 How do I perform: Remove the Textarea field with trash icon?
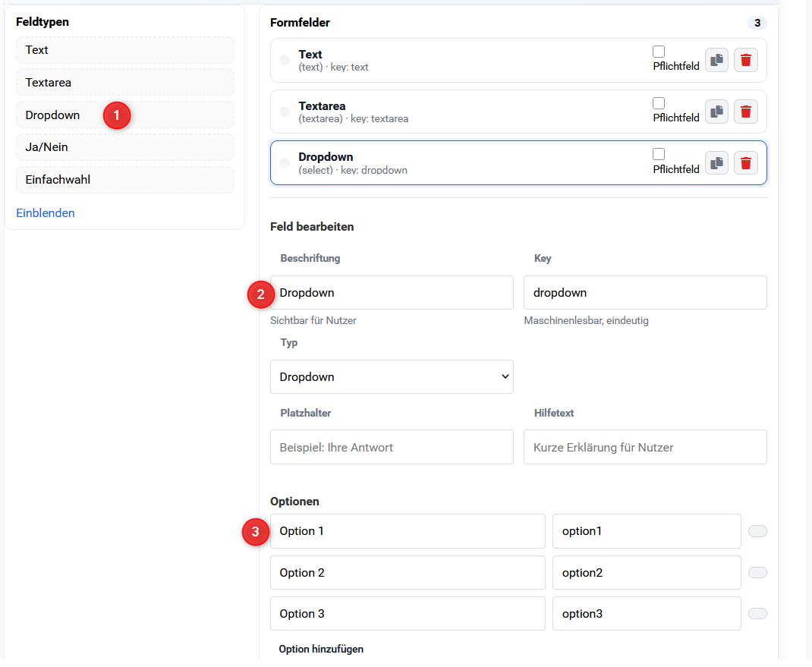pyautogui.click(x=745, y=112)
